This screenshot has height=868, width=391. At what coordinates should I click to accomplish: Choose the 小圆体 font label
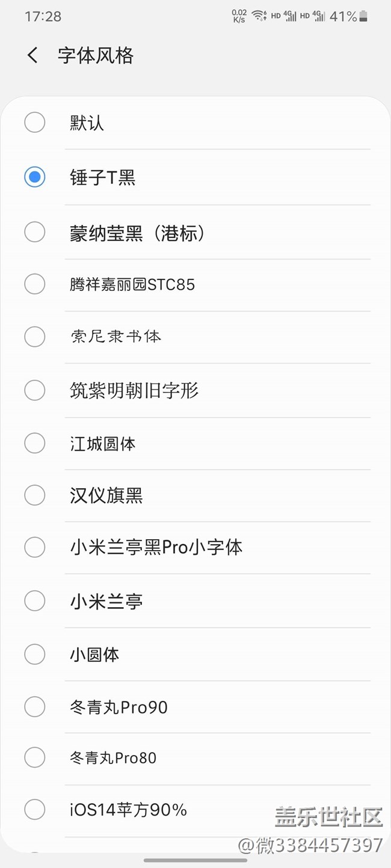point(94,654)
